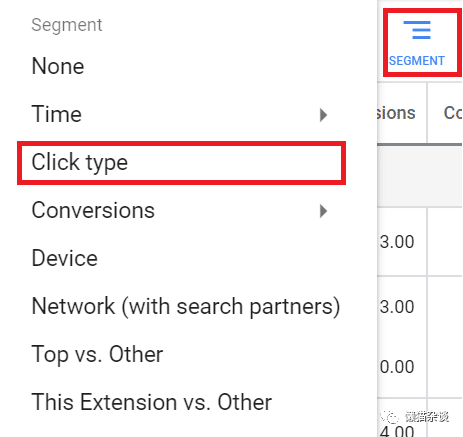The height and width of the screenshot is (437, 463).
Task: Choose the Time segment entry
Action: coord(57,114)
